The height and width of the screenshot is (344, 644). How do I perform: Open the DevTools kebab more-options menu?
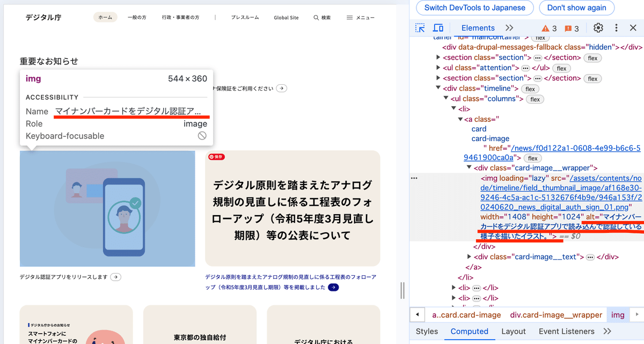pos(616,28)
